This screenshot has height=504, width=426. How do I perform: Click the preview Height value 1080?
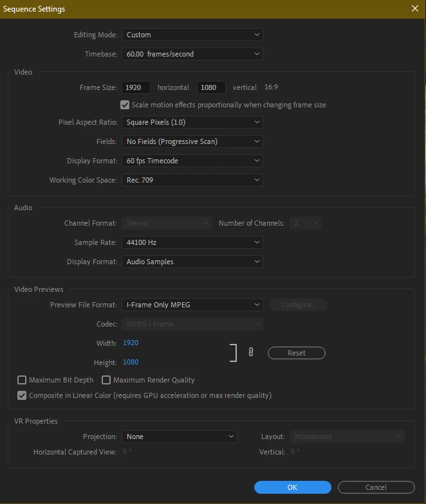tap(131, 362)
